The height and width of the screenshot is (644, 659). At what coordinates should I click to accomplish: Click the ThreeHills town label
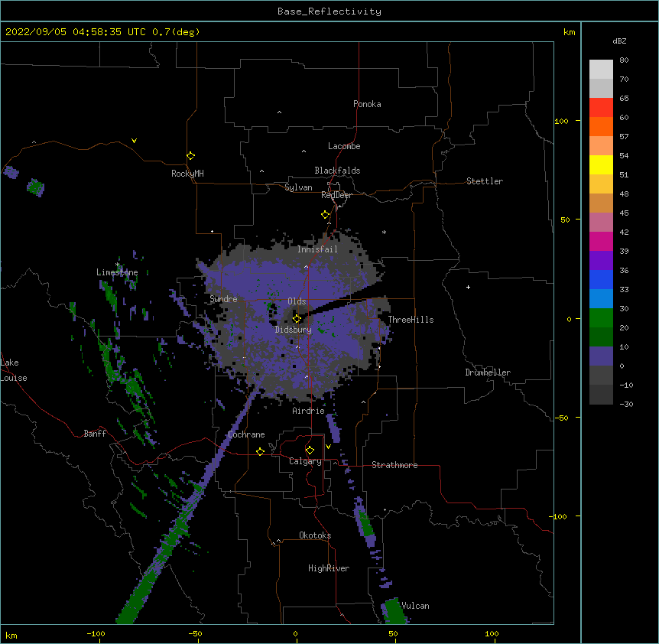tap(411, 320)
